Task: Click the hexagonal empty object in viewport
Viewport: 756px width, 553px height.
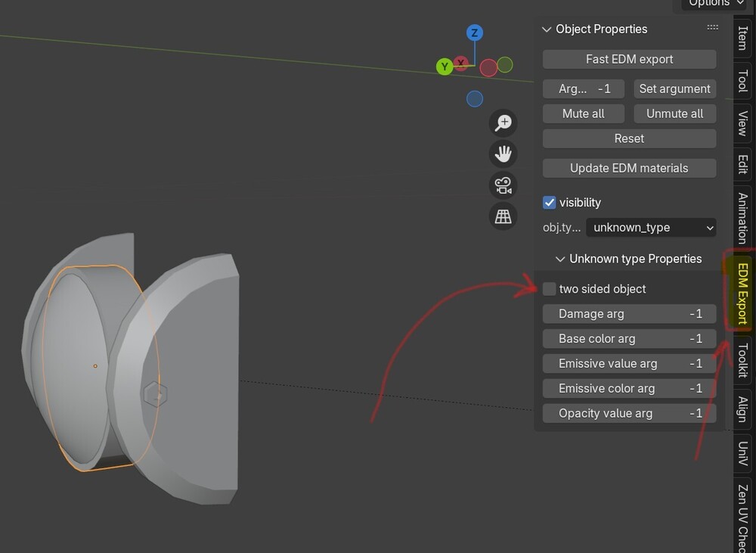Action: click(155, 394)
